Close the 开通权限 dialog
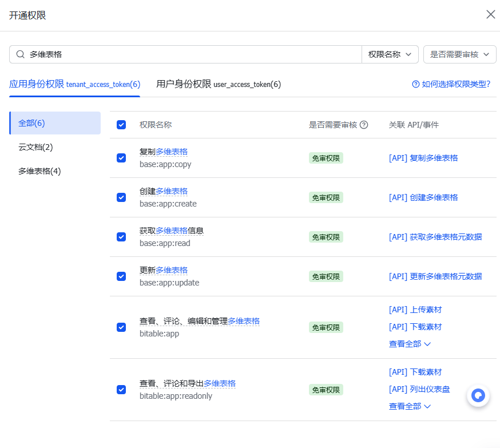 pos(490,15)
